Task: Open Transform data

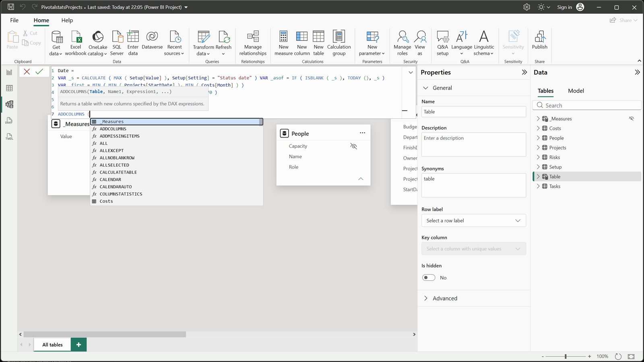Action: click(x=204, y=43)
